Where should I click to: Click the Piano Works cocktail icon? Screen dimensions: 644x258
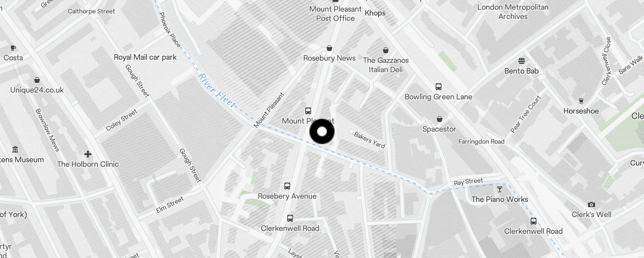500,189
